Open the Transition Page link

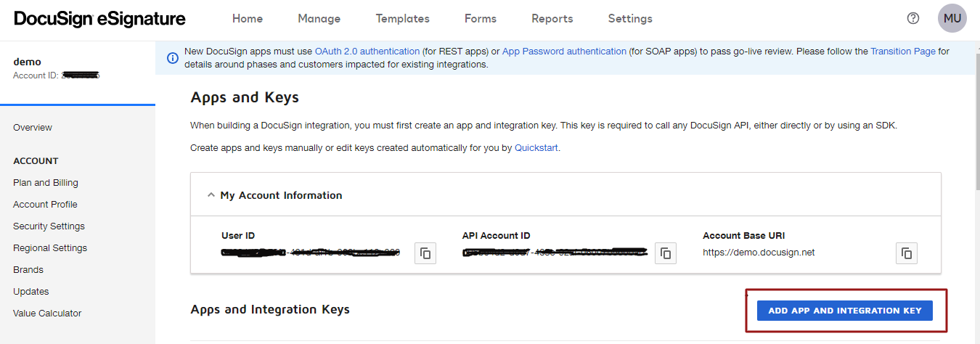(902, 52)
